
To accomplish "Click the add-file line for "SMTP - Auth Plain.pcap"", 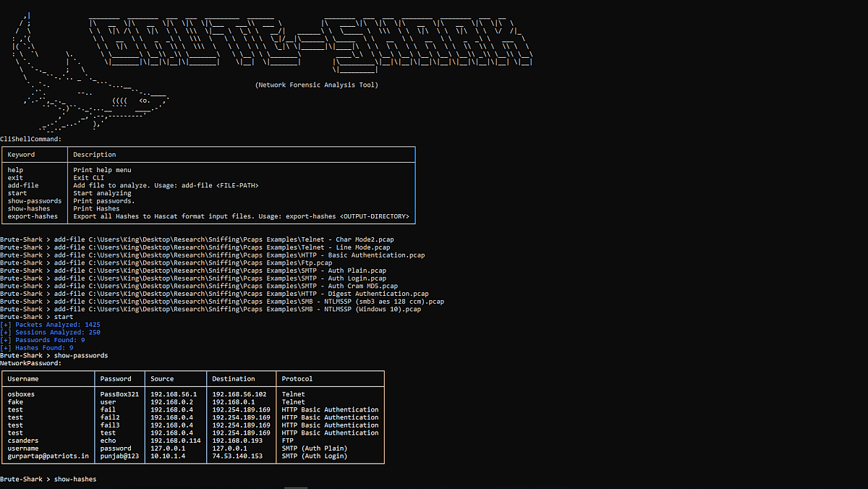I will coord(193,270).
